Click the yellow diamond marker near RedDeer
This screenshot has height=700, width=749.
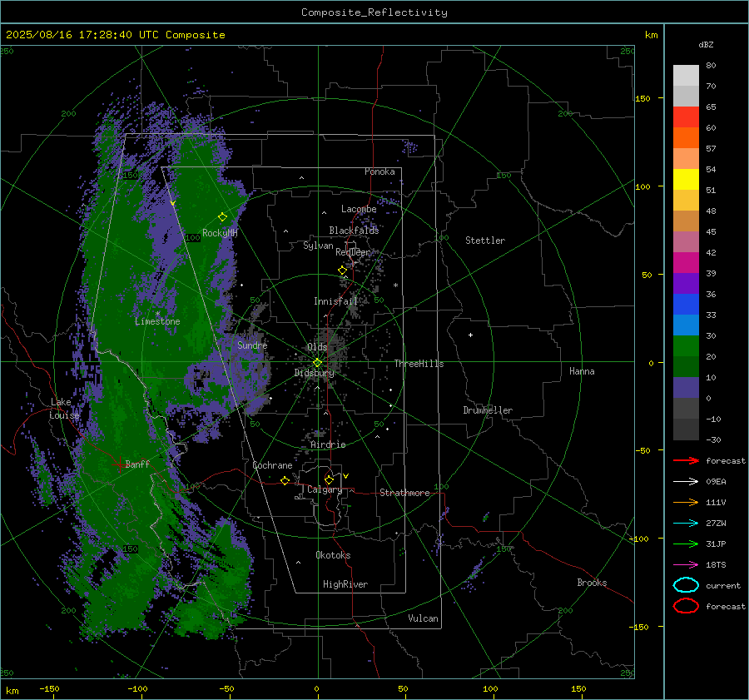tap(343, 271)
